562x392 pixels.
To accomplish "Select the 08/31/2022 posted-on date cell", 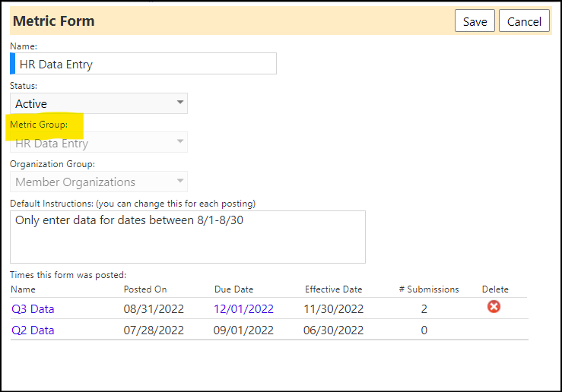I will click(154, 308).
